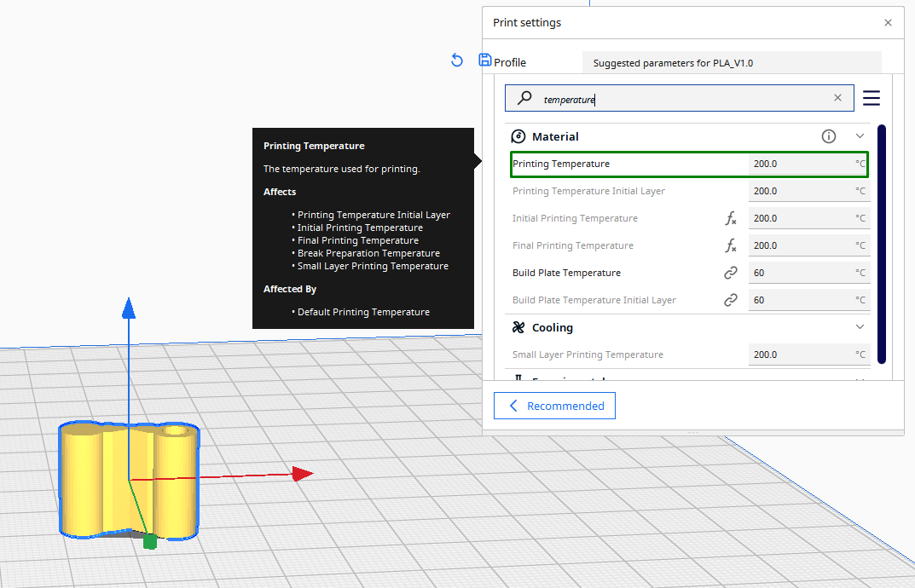Click the Build Plate Temperature value field

808,273
